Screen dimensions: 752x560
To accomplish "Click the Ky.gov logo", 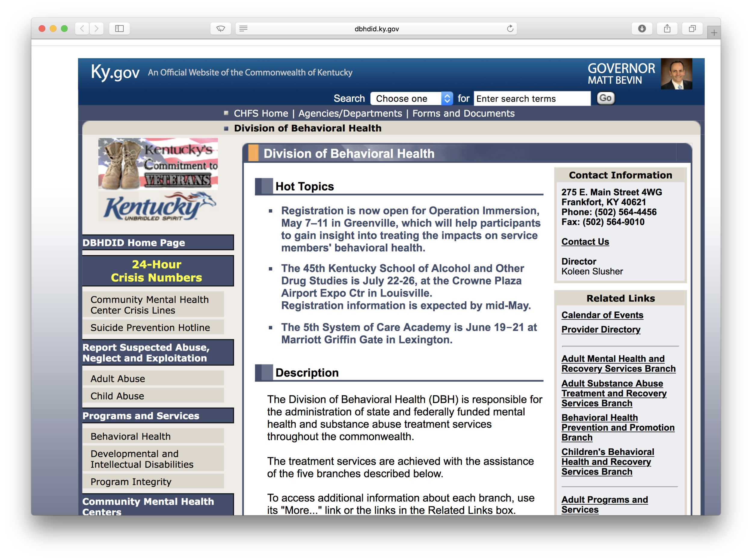I will pyautogui.click(x=115, y=72).
